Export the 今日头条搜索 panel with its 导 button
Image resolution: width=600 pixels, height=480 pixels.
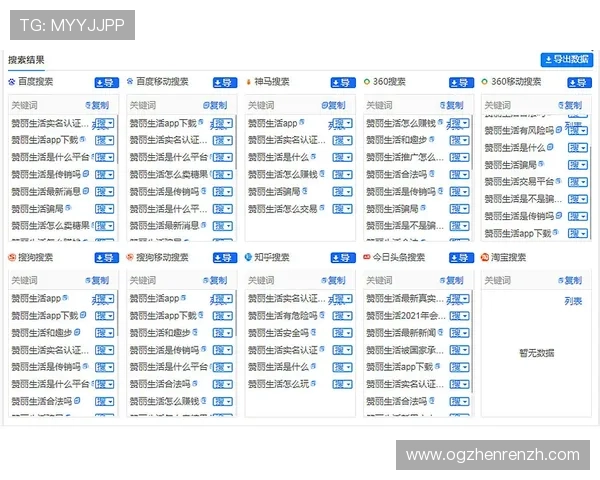(x=461, y=258)
